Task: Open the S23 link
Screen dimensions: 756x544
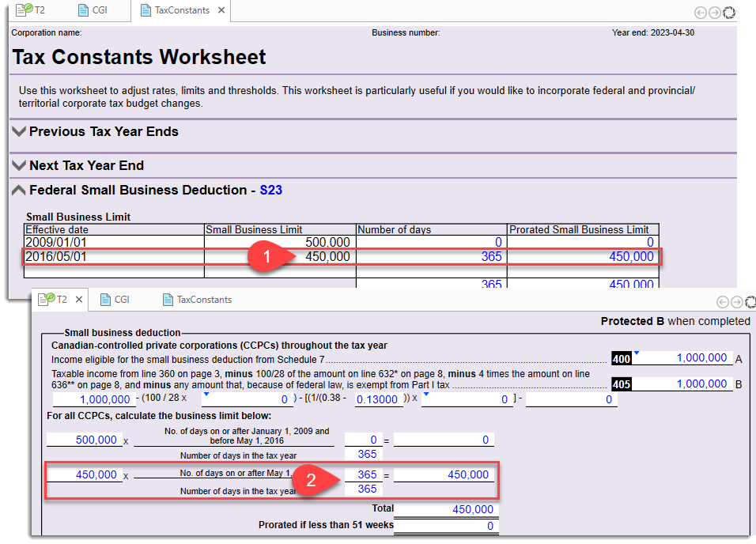Action: [271, 190]
